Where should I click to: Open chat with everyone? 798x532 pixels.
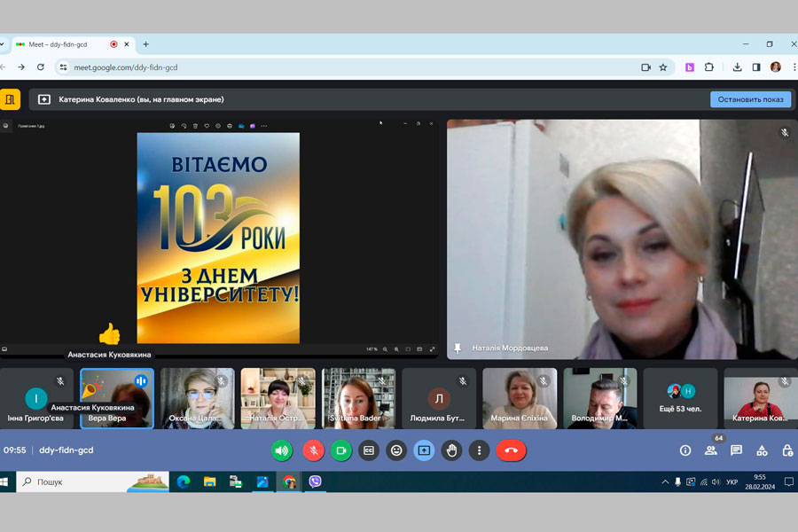[736, 450]
